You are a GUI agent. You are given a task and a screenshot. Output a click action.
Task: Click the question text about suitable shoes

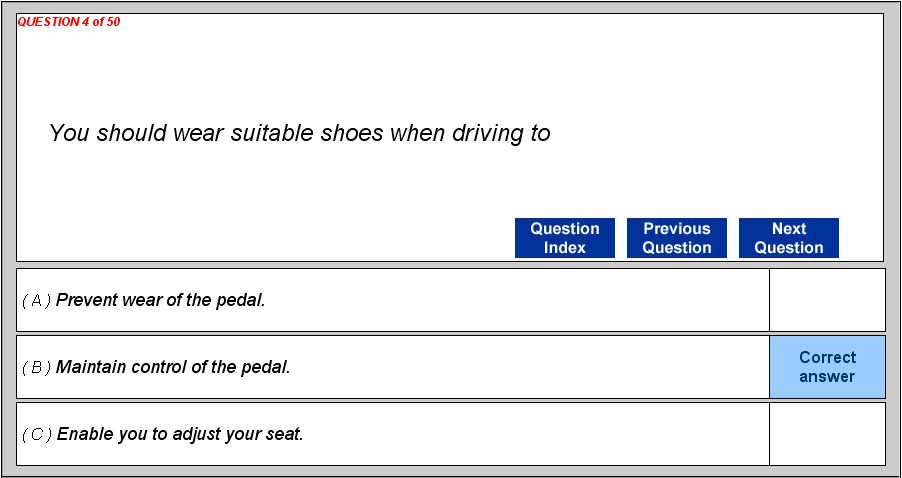tap(299, 133)
